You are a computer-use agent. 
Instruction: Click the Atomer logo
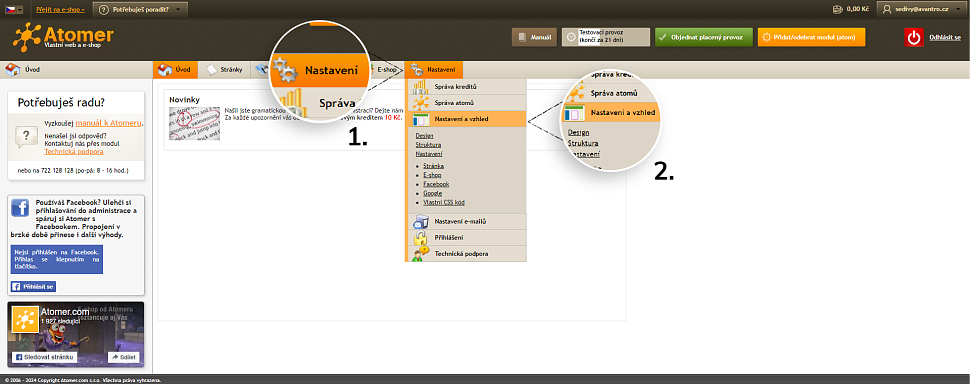click(62, 36)
